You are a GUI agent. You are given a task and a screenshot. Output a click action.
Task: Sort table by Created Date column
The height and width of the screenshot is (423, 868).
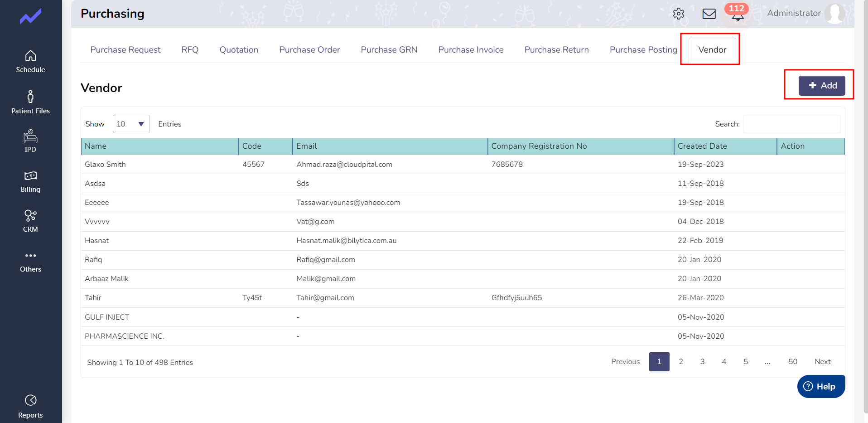(x=725, y=146)
